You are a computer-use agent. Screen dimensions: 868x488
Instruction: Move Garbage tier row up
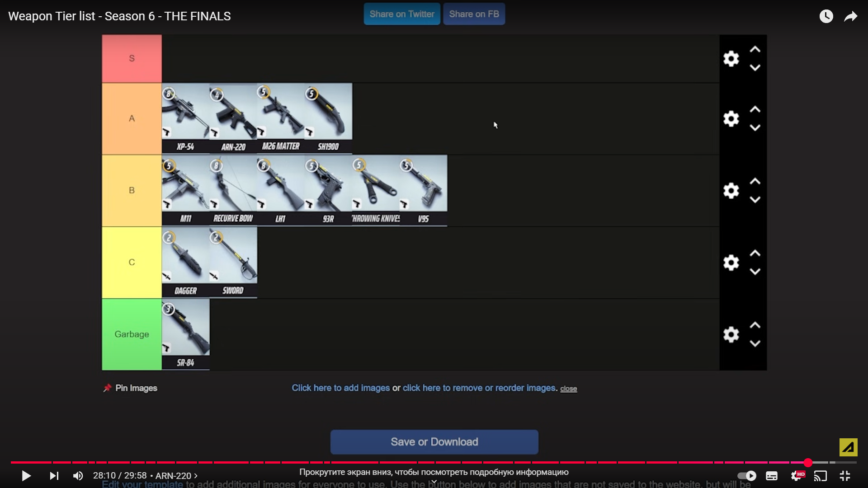point(755,325)
